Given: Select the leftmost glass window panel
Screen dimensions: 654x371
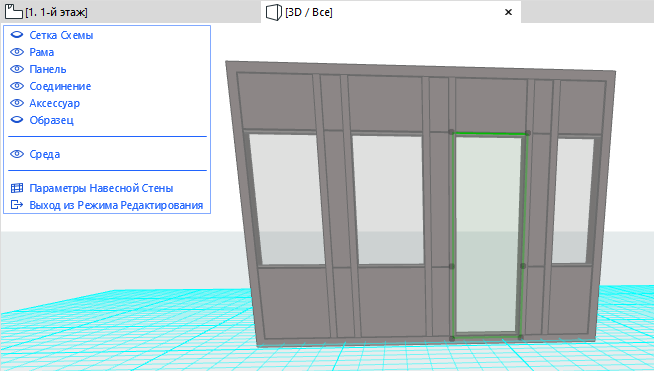Looking at the screenshot, I should click(x=287, y=199).
